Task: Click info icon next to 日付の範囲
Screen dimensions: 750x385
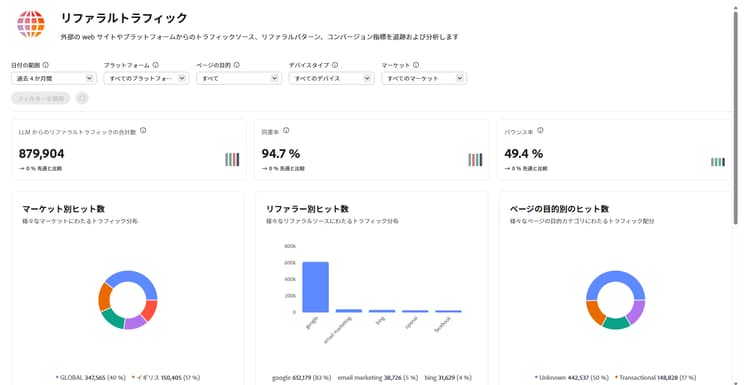Action: point(46,65)
